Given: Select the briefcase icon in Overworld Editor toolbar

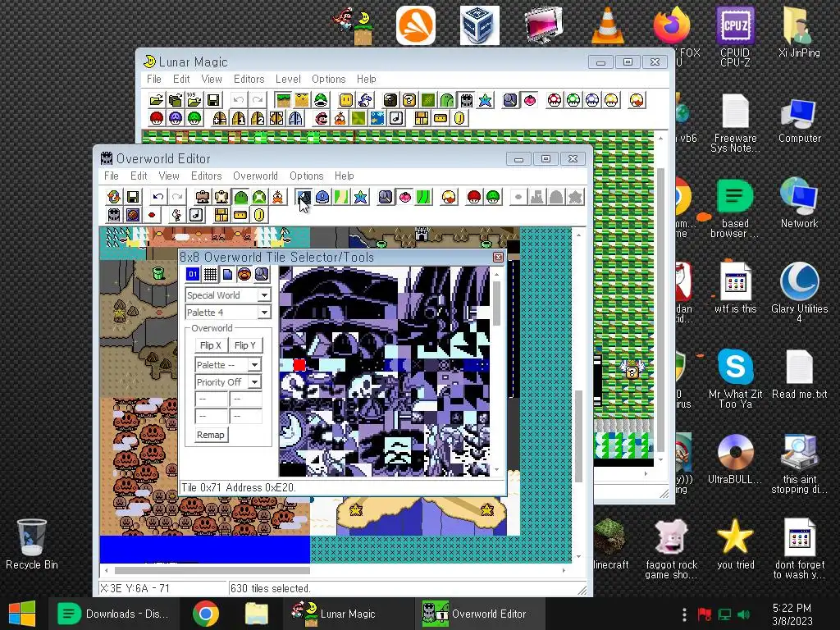Looking at the screenshot, I should 202,197.
